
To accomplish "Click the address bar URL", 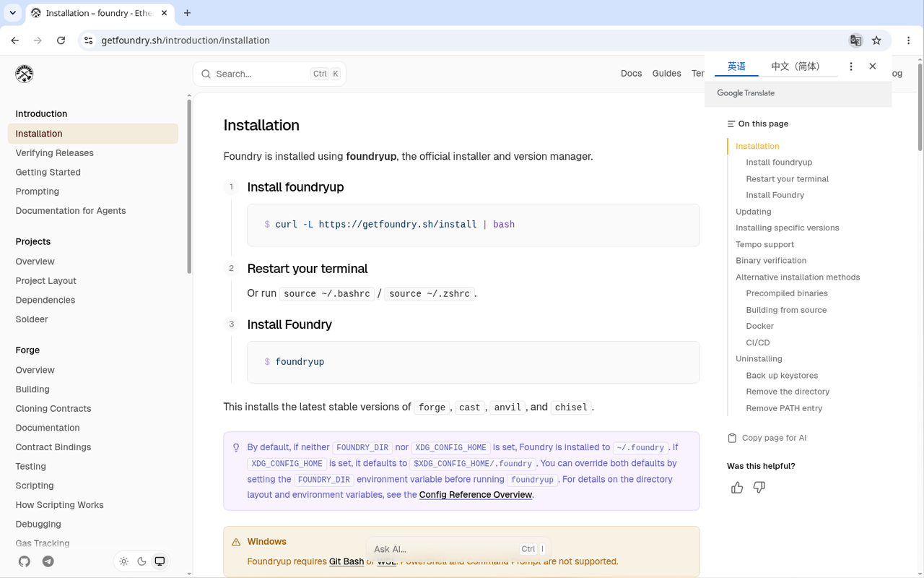I will [186, 40].
